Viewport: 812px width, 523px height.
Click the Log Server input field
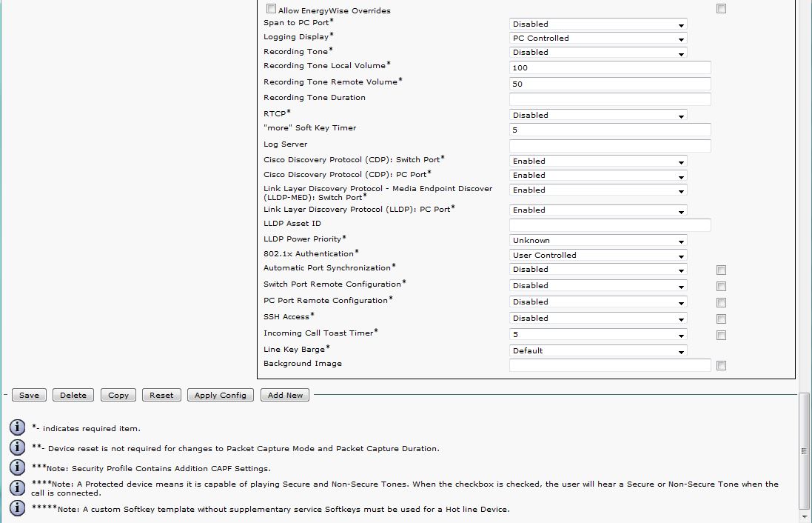point(610,146)
